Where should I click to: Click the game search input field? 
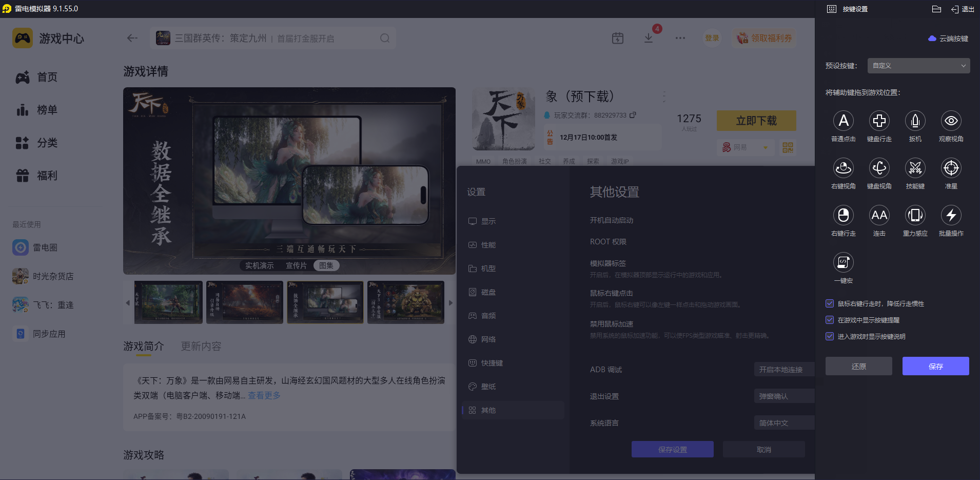click(x=272, y=39)
